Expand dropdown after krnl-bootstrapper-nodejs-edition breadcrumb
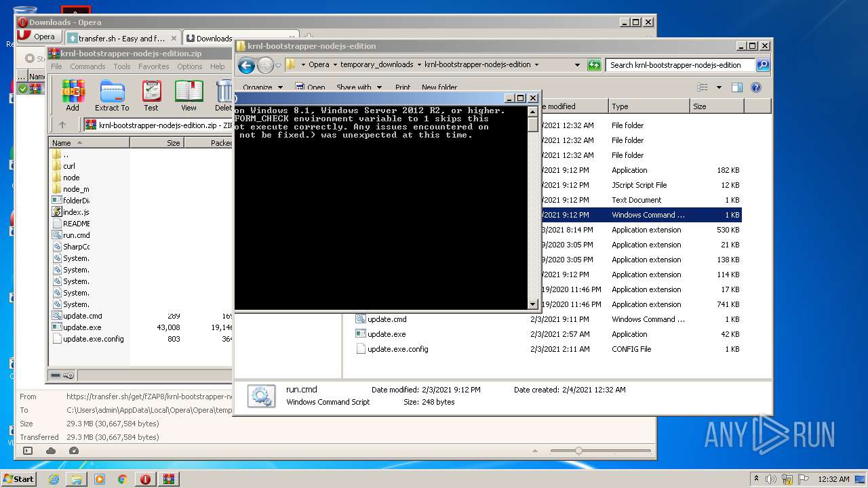This screenshot has width=868, height=488. click(x=536, y=65)
